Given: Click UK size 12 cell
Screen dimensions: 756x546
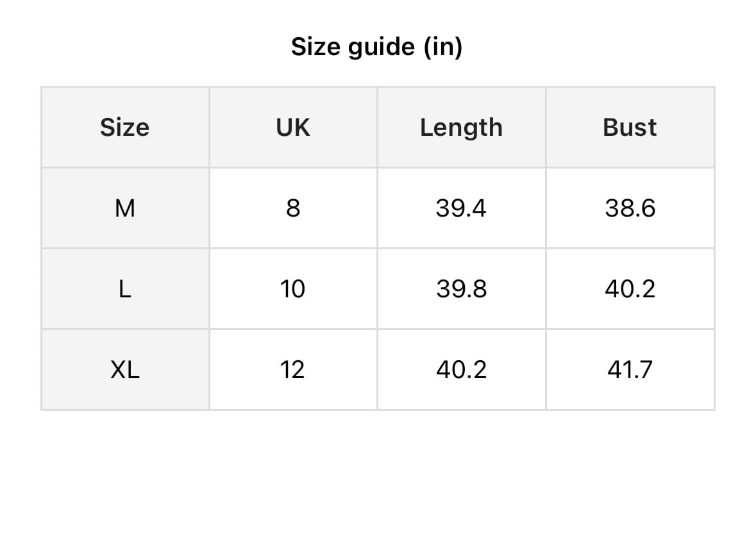Looking at the screenshot, I should (x=293, y=370).
